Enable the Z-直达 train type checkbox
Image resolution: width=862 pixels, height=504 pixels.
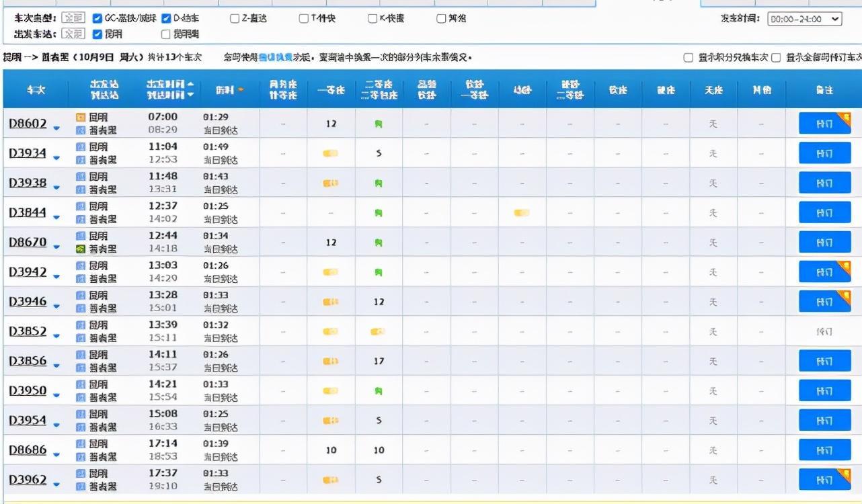(235, 19)
